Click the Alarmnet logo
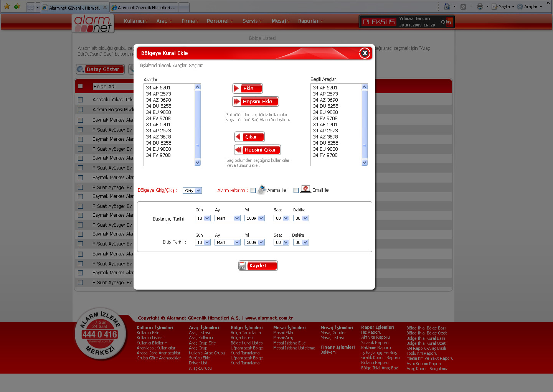This screenshot has height=392, width=553. point(93,23)
